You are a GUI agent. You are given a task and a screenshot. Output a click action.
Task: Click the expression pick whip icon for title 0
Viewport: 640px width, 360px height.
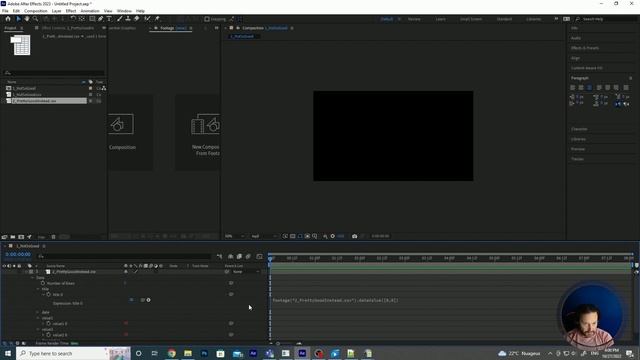coord(142,300)
